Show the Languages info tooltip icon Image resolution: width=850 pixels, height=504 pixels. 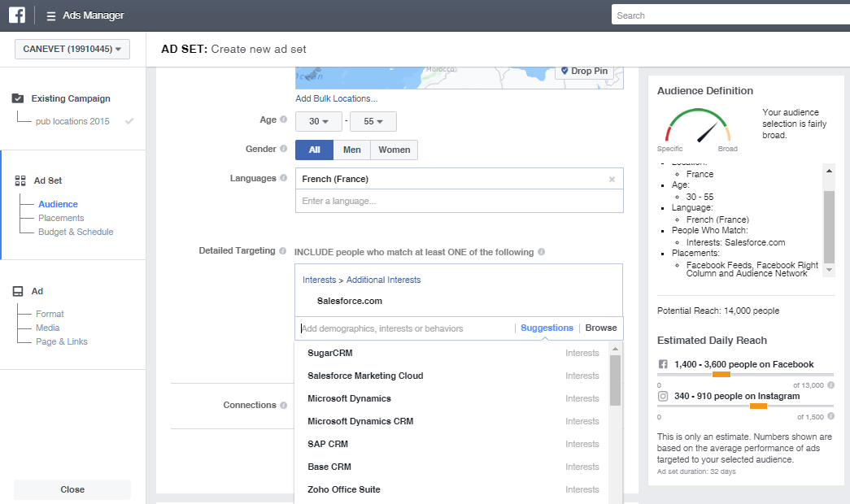tap(284, 178)
